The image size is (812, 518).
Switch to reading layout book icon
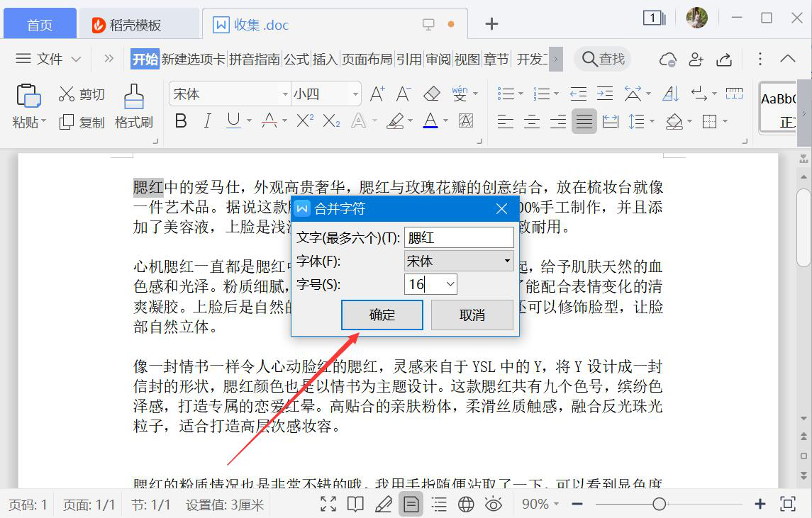click(355, 504)
